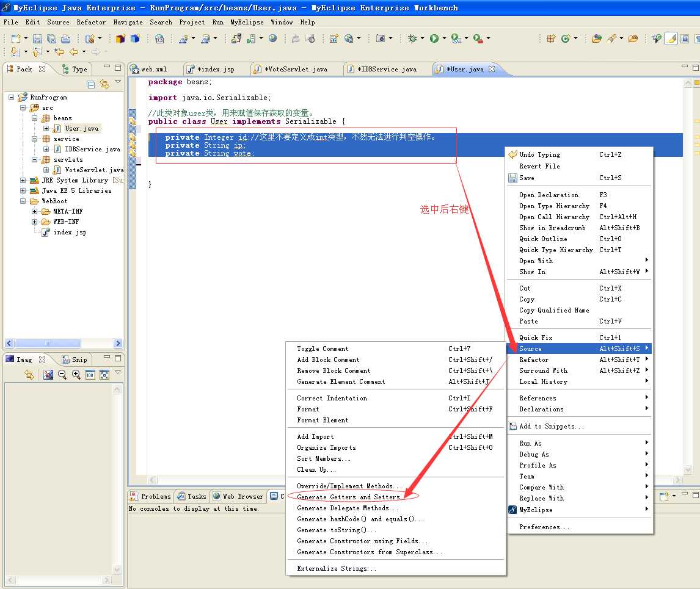Choose Generate Getters and Setters menu entry

[350, 497]
